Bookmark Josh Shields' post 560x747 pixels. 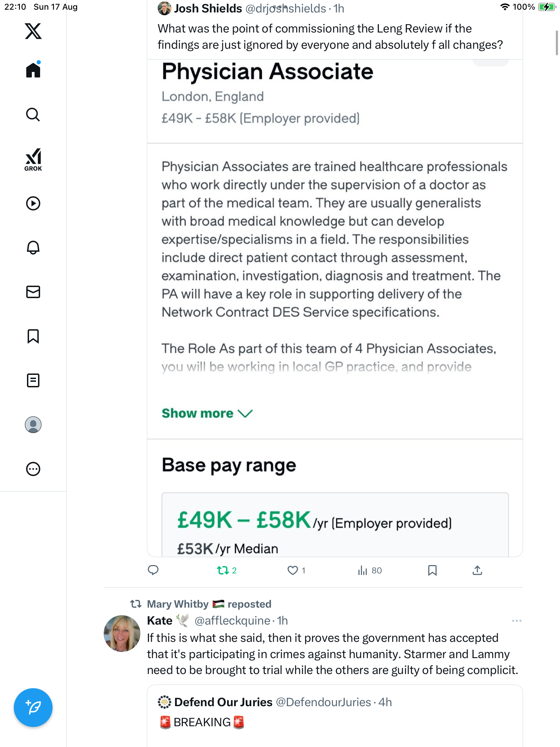pyautogui.click(x=432, y=570)
